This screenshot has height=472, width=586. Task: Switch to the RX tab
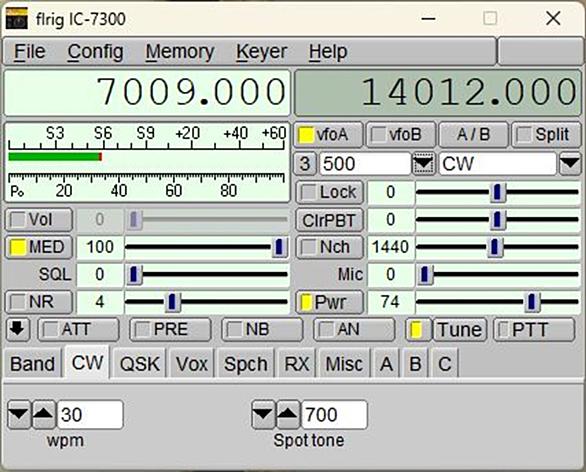point(297,364)
